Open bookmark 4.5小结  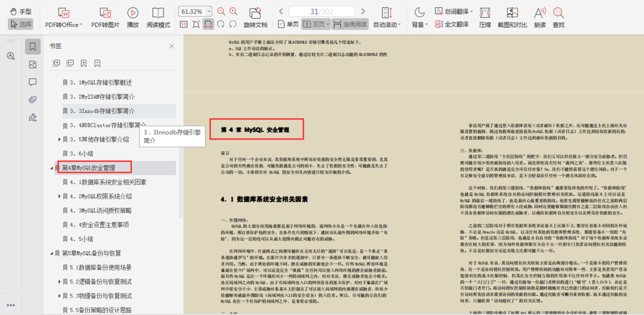pos(82,239)
